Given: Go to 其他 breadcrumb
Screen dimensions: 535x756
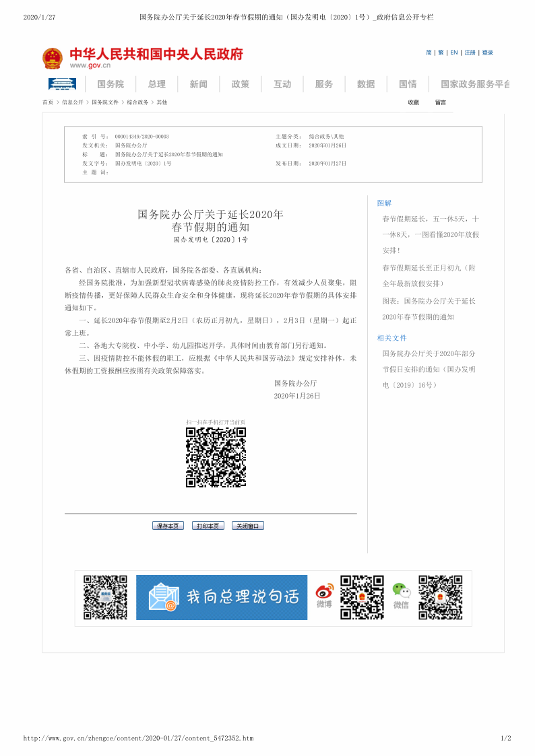Looking at the screenshot, I should click(x=162, y=102).
